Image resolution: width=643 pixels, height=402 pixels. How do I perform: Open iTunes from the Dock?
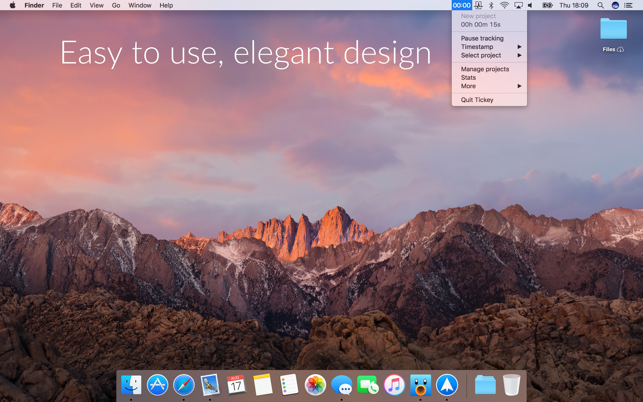pos(394,385)
